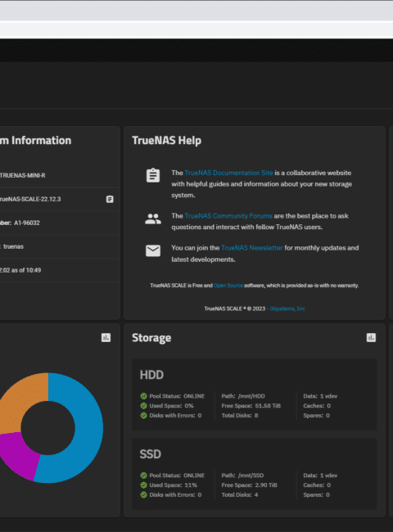
Task: Open the TrueNAS Community Forums link
Action: click(x=228, y=216)
